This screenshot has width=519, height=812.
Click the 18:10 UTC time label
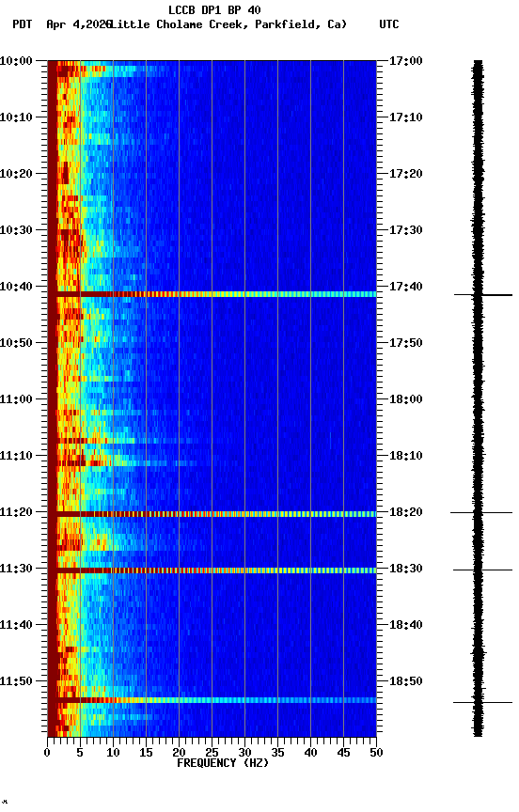[406, 456]
